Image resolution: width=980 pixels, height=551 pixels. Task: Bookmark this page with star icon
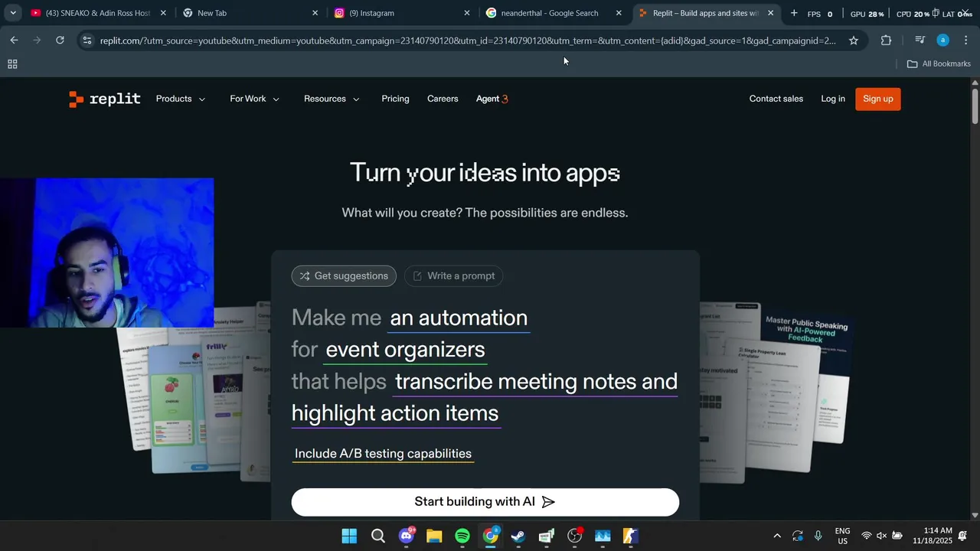pyautogui.click(x=854, y=41)
